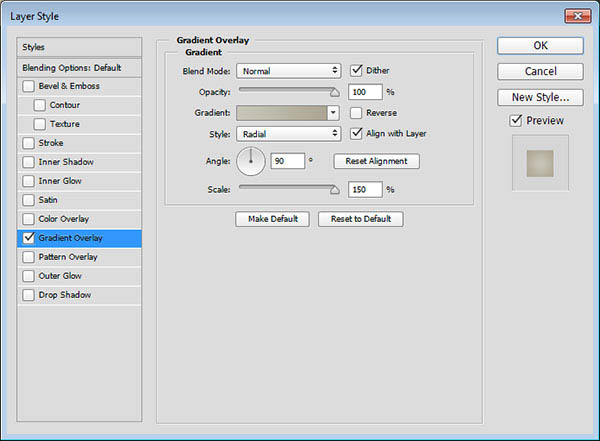Image resolution: width=600 pixels, height=441 pixels.
Task: Click the gradient color swatch bar
Action: click(x=282, y=113)
